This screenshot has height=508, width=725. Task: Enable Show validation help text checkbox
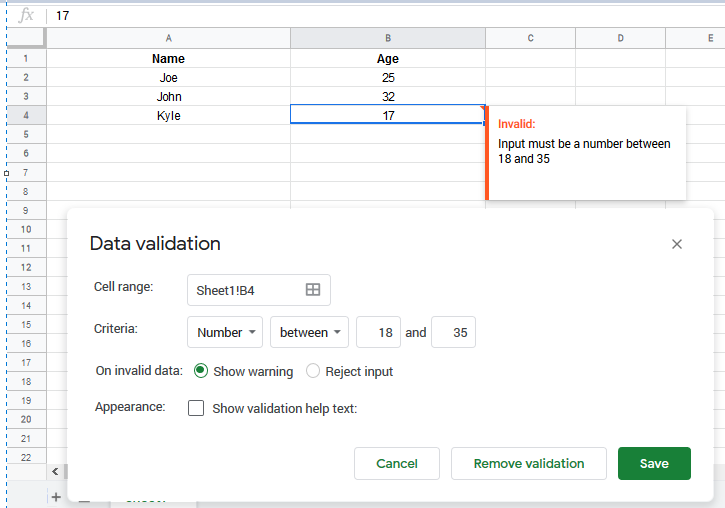point(196,408)
